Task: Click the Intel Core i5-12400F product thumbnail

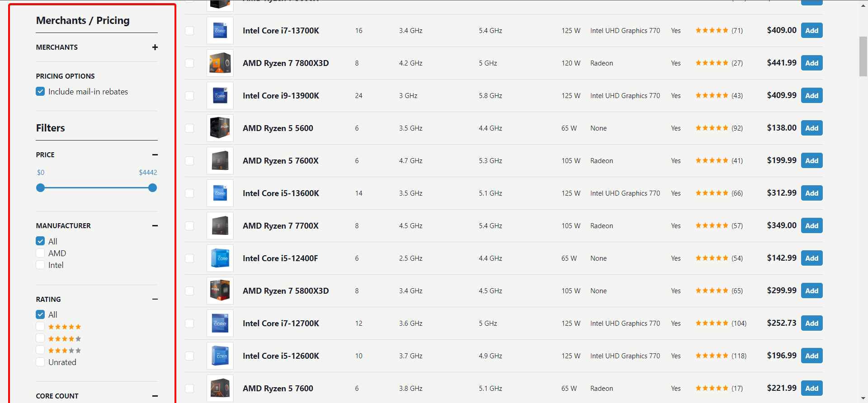Action: click(220, 258)
